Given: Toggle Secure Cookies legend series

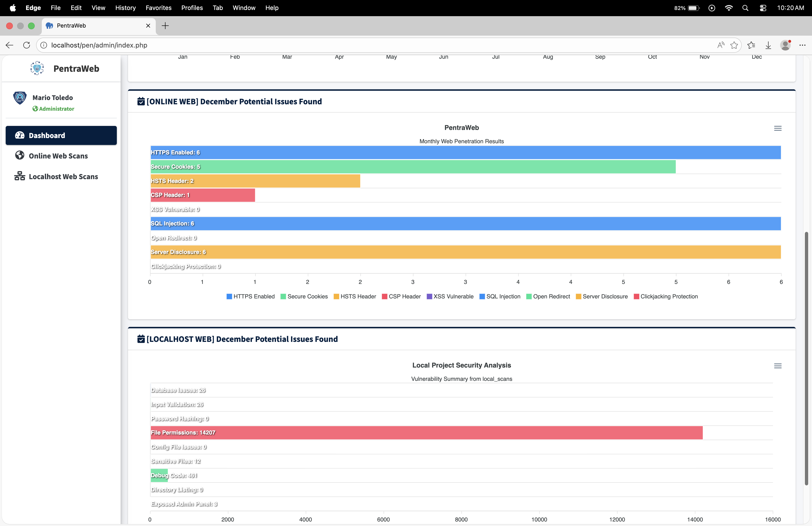Looking at the screenshot, I should tap(307, 296).
